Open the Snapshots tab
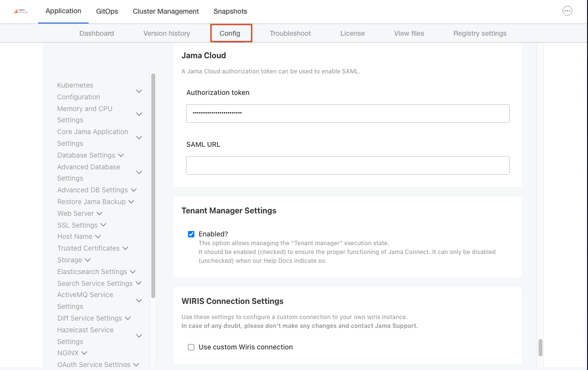 (230, 11)
